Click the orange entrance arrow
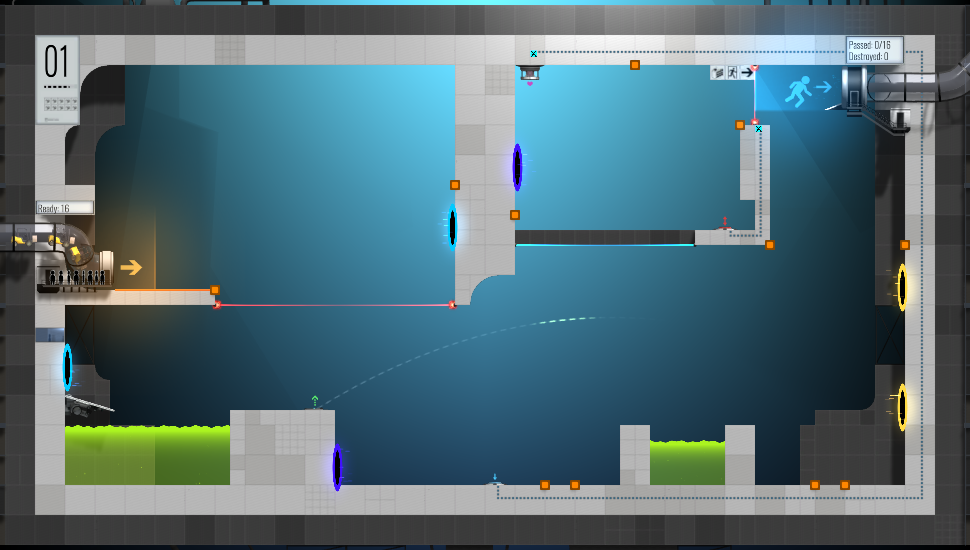The image size is (970, 550). click(131, 267)
